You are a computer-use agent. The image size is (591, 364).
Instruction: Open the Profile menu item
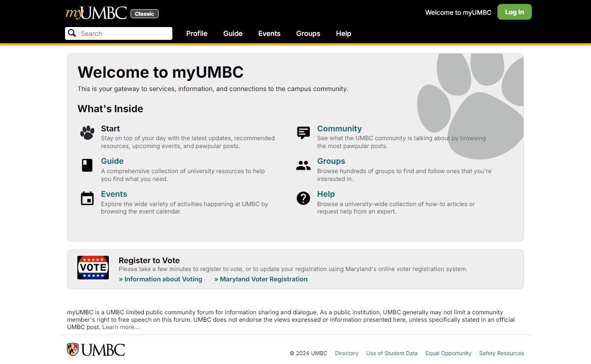click(x=197, y=33)
